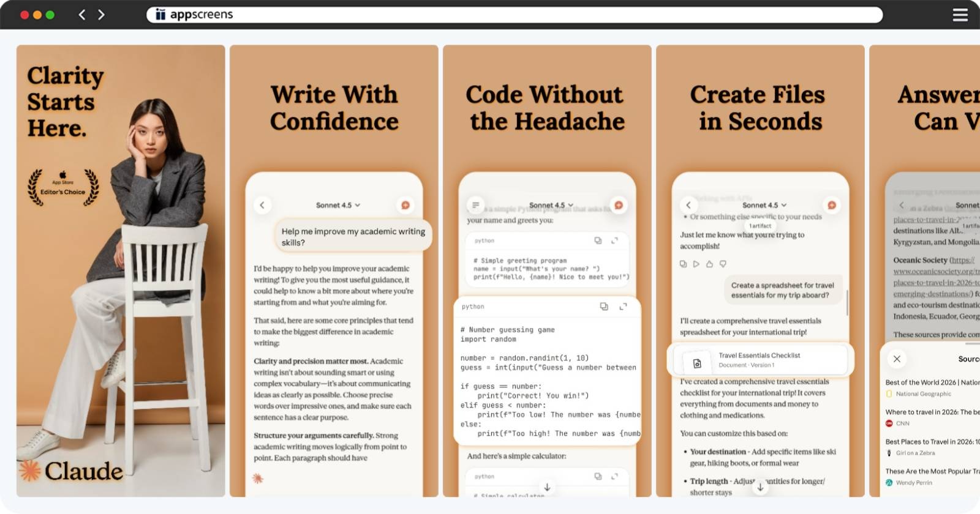Copy the simple calculator code block

(x=598, y=476)
